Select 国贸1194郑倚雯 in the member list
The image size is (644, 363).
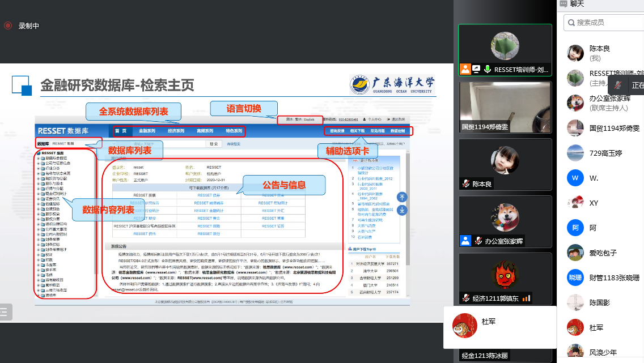[x=615, y=128]
